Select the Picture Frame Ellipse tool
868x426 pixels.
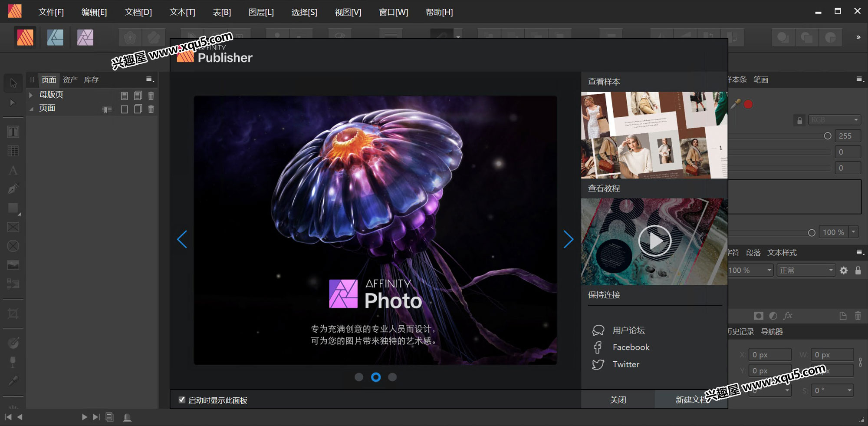[13, 246]
